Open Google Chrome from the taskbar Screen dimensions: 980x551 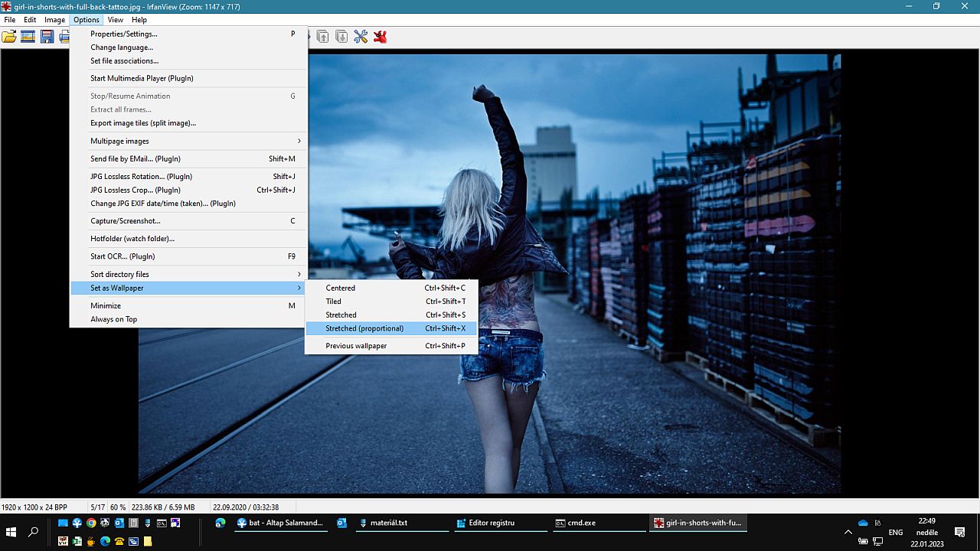coord(91,523)
